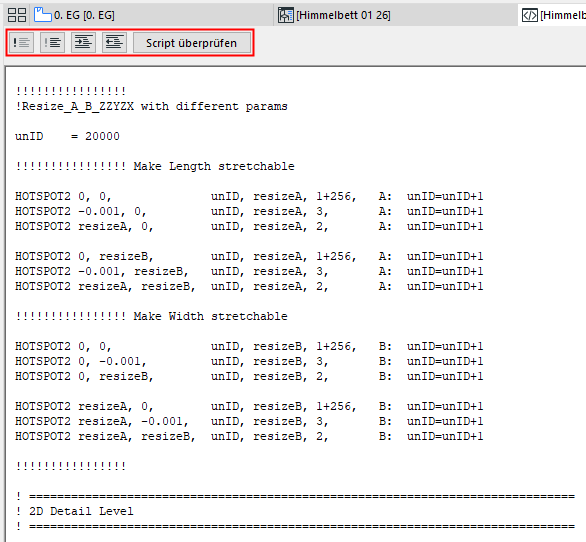Image resolution: width=586 pixels, height=542 pixels.
Task: Select the [Himmelb… script editor tab
Action: click(x=553, y=15)
